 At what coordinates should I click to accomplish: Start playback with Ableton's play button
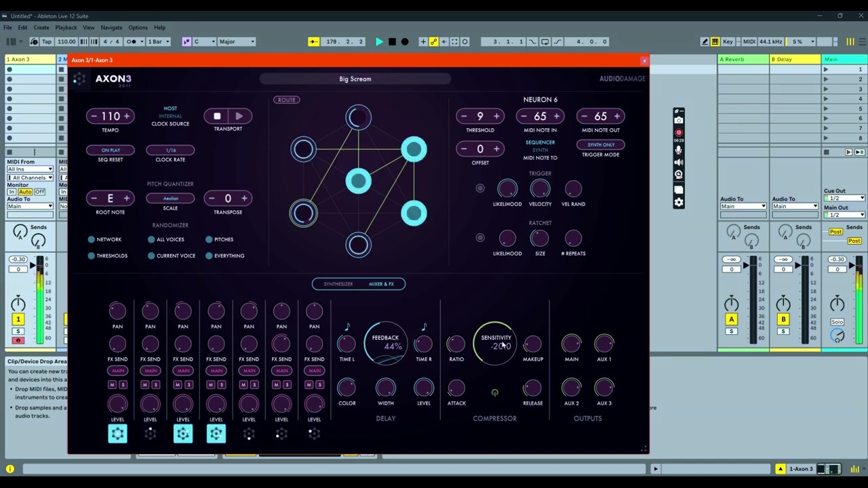[379, 41]
